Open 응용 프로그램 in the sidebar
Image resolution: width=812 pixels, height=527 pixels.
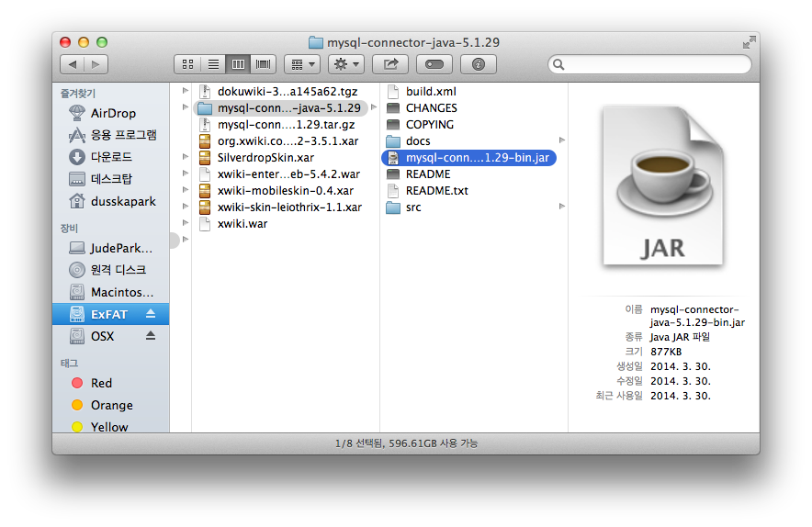click(112, 135)
